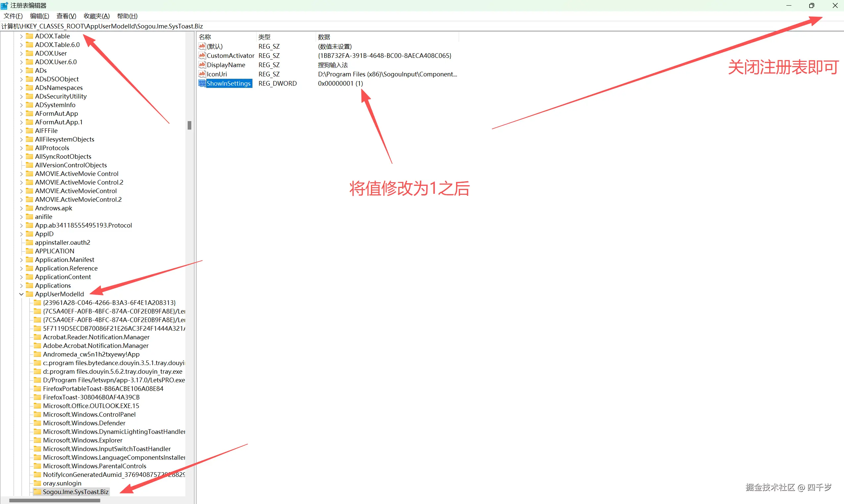Screen dimensions: 844x504
Task: Open the 文件(F) menu
Action: coord(13,16)
